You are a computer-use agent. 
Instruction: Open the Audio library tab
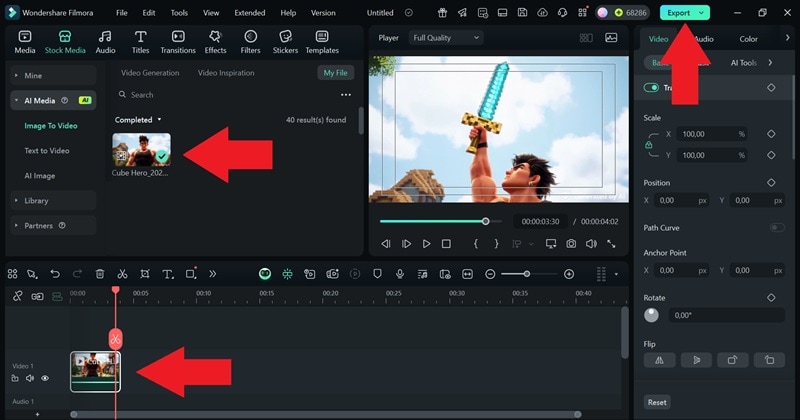coord(105,42)
